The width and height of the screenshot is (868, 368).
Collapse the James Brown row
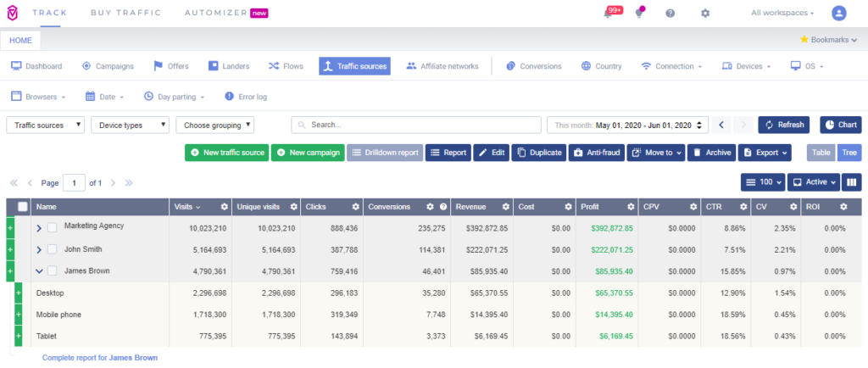pos(39,271)
